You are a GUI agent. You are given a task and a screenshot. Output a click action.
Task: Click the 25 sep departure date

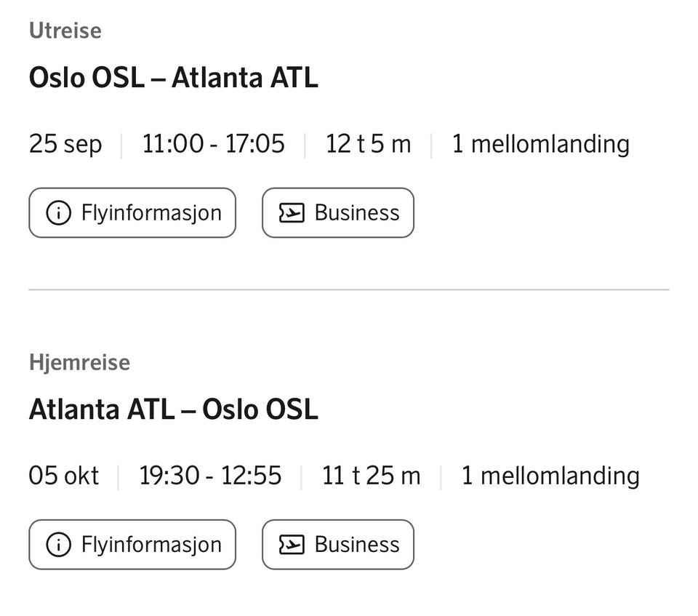pyautogui.click(x=65, y=144)
